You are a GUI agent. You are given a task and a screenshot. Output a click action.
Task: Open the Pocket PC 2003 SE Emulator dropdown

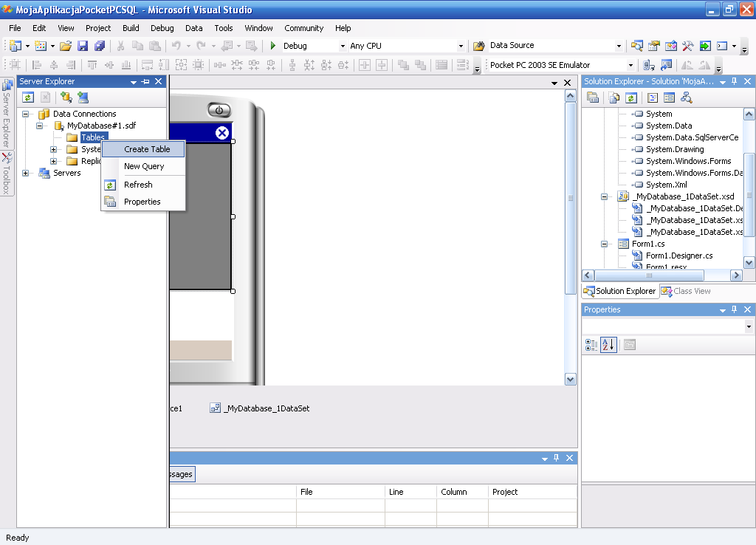[630, 65]
